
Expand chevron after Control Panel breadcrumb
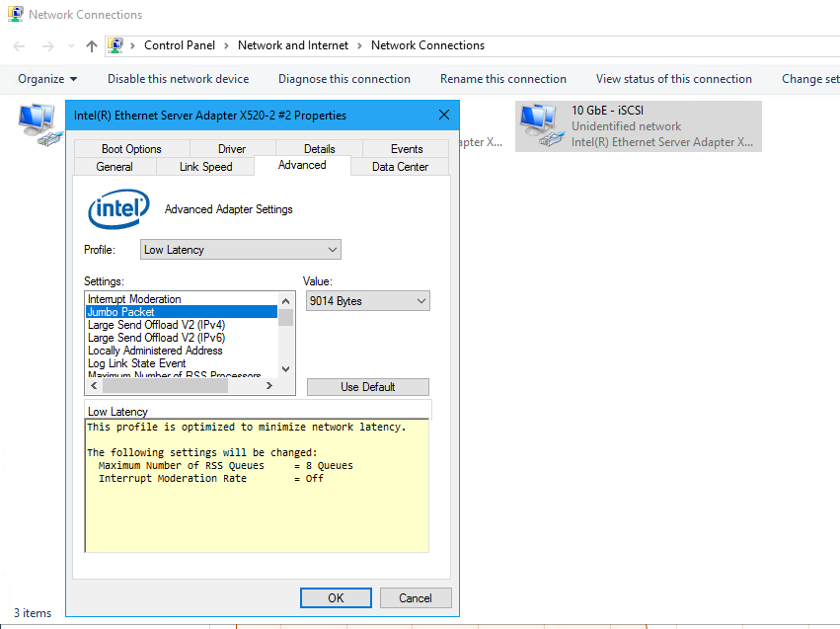[226, 46]
